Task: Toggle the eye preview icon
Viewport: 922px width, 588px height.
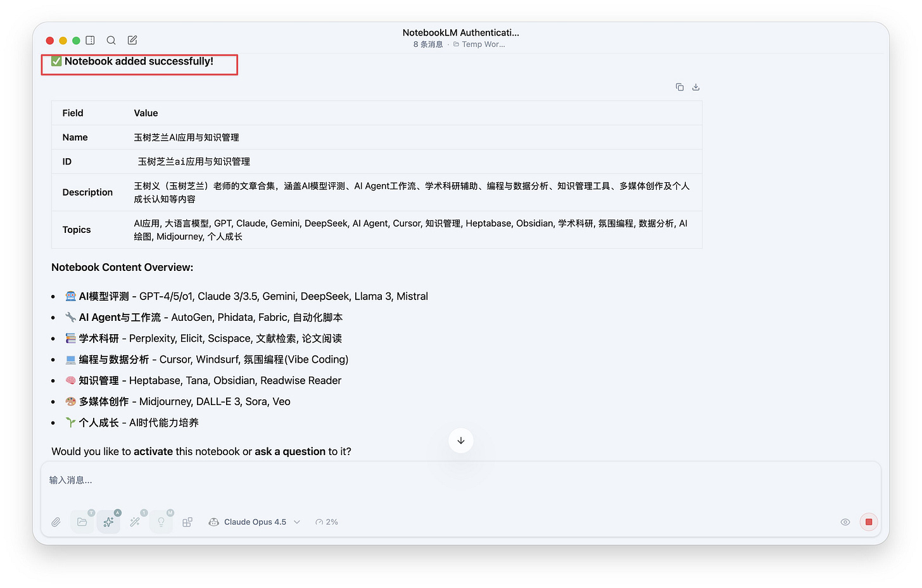Action: coord(845,522)
